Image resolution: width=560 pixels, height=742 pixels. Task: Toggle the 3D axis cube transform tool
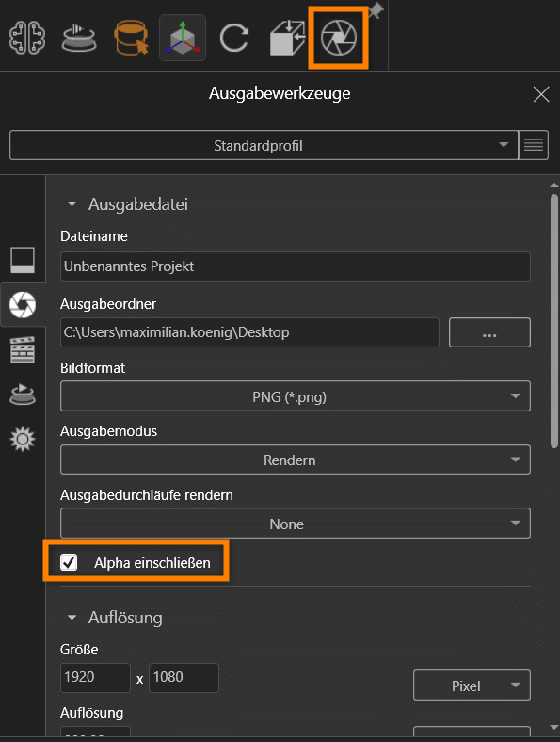(x=183, y=38)
